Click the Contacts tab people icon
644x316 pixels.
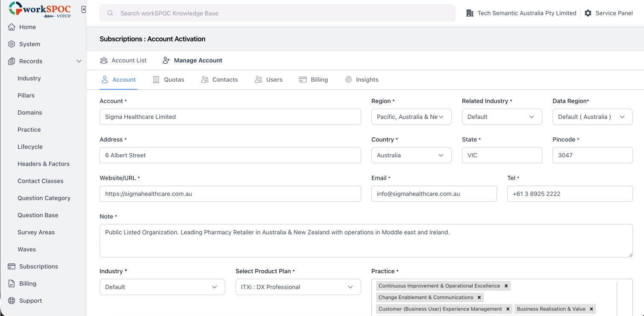pyautogui.click(x=205, y=80)
